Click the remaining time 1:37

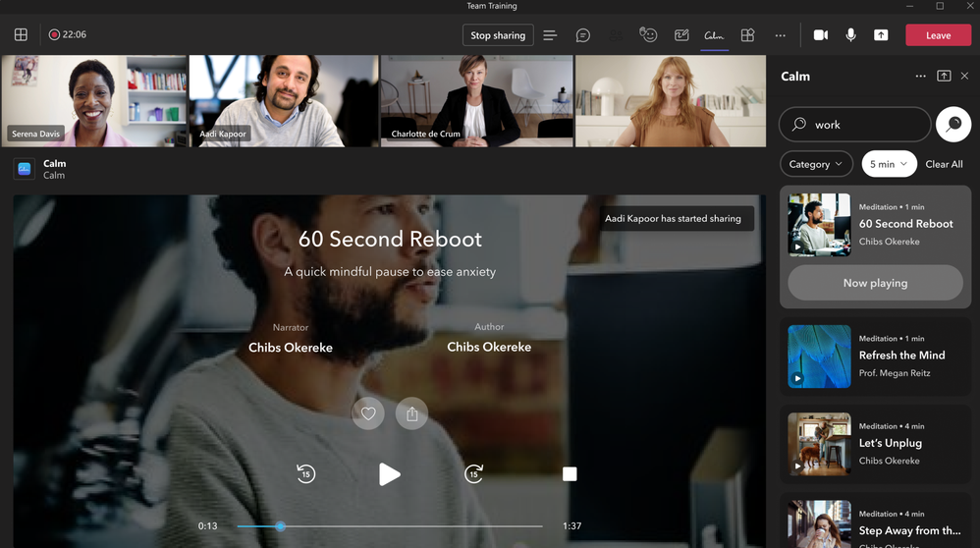click(572, 526)
